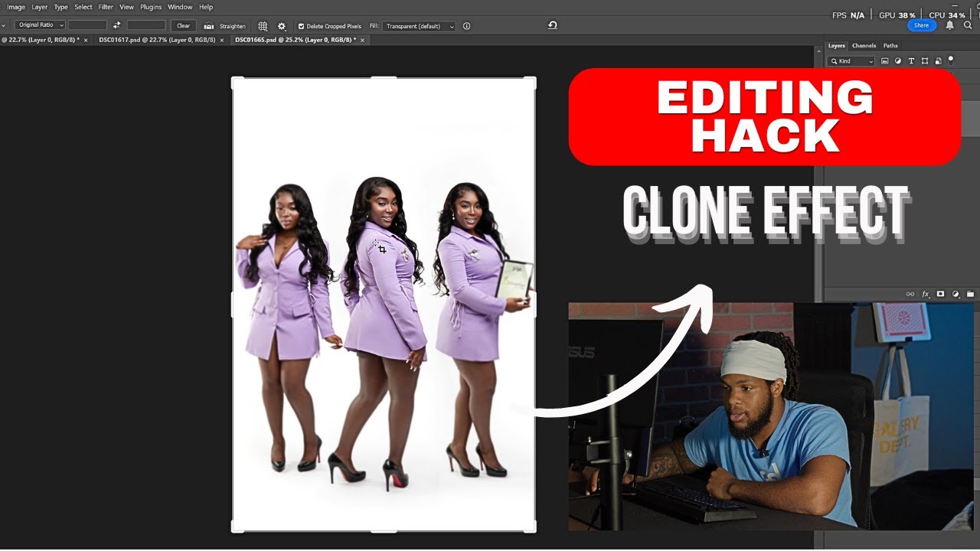Switch to the DSC01617.psd document tab
Image resolution: width=980 pixels, height=551 pixels.
click(157, 40)
